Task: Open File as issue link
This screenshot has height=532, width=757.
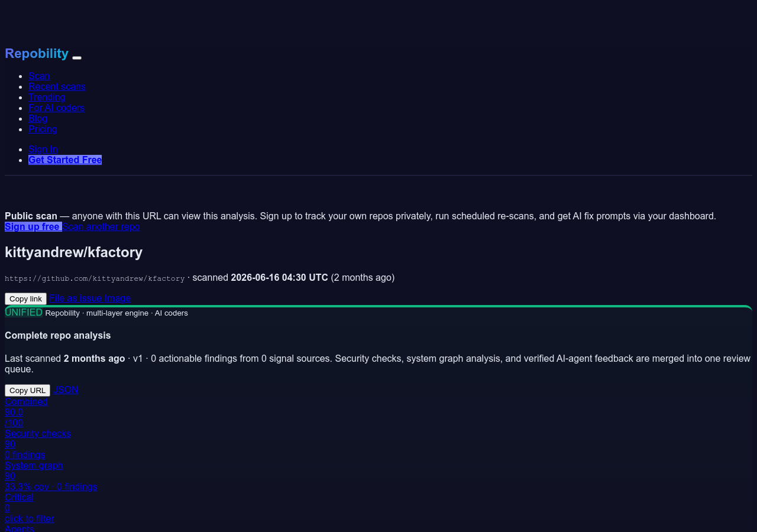Action: click(x=76, y=298)
